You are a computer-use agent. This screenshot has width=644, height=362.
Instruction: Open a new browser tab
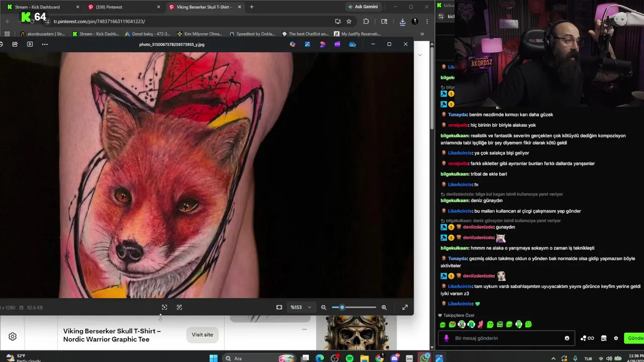pos(252,7)
